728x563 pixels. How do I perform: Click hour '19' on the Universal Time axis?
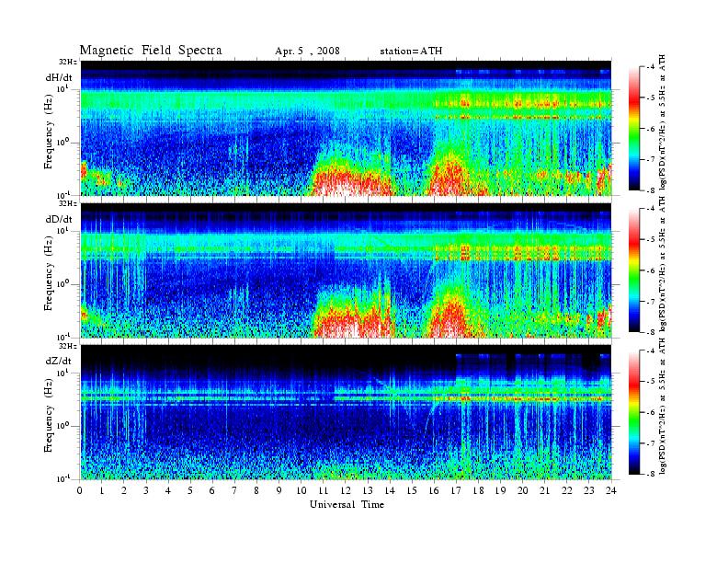(x=500, y=490)
